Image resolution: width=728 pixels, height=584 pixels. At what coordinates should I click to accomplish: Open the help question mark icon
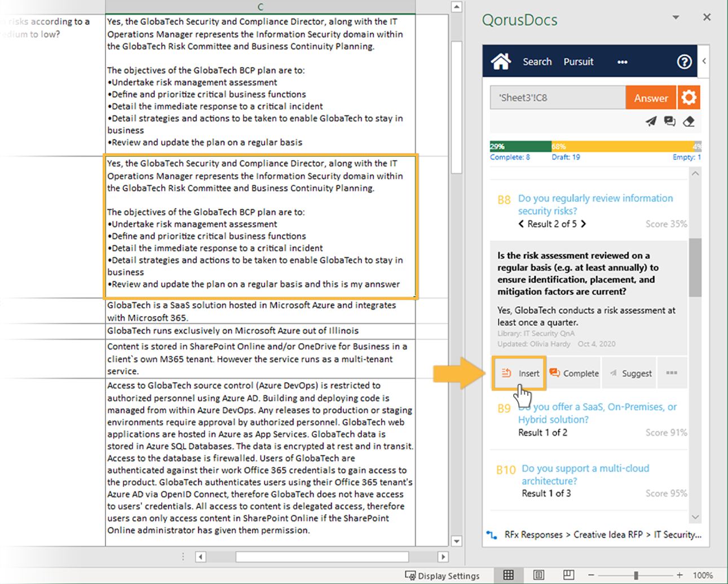[684, 61]
